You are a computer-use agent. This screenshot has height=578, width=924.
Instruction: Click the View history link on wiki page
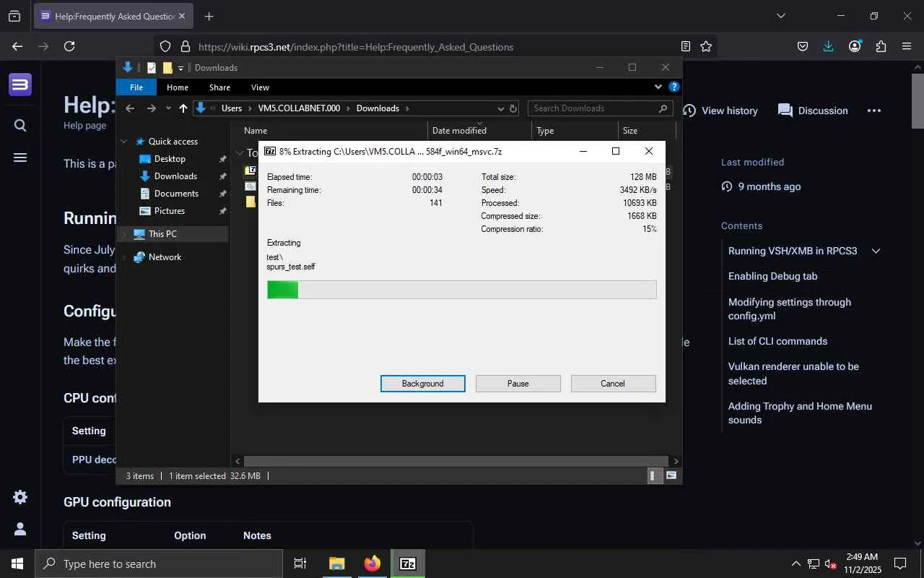720,111
